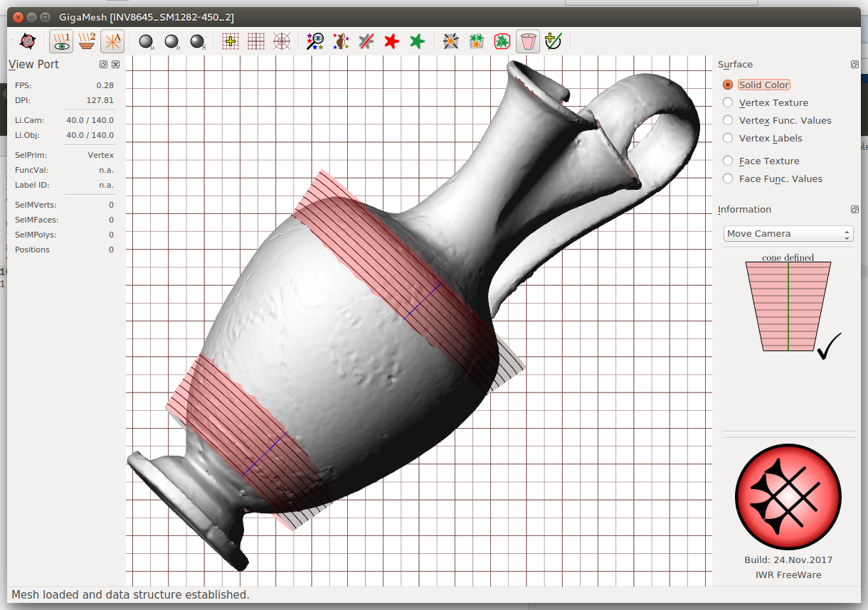Screen dimensions: 868x610
Task: Click the grid icon with yellow plus
Action: pos(231,42)
